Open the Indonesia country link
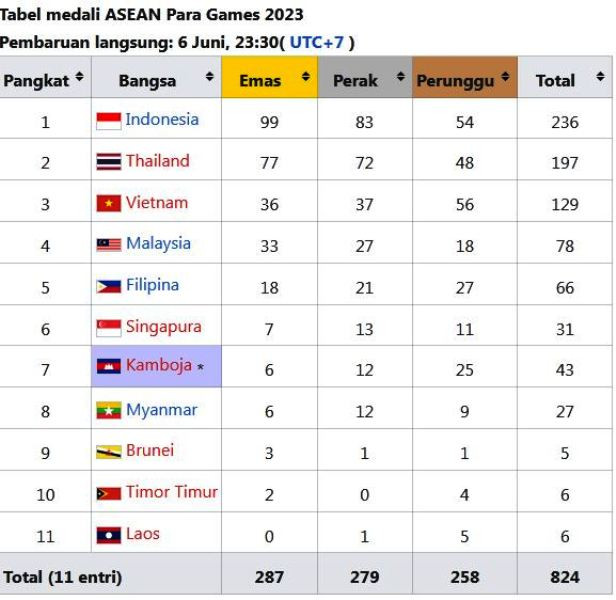This screenshot has width=616, height=600. [x=162, y=119]
